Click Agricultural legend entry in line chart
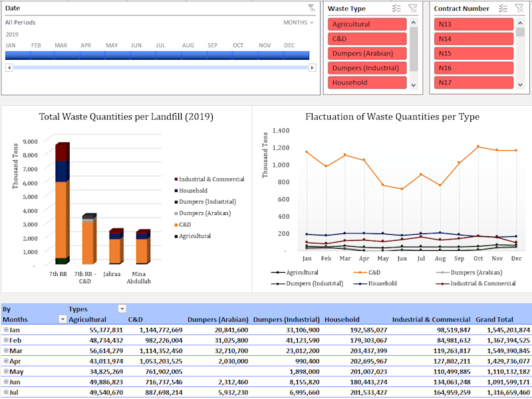532x399 pixels. coord(295,273)
